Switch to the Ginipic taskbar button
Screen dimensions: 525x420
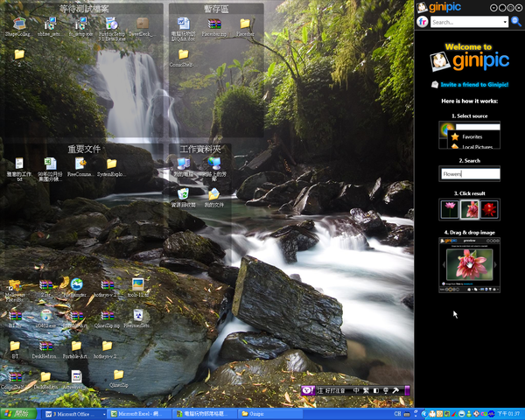click(269, 414)
